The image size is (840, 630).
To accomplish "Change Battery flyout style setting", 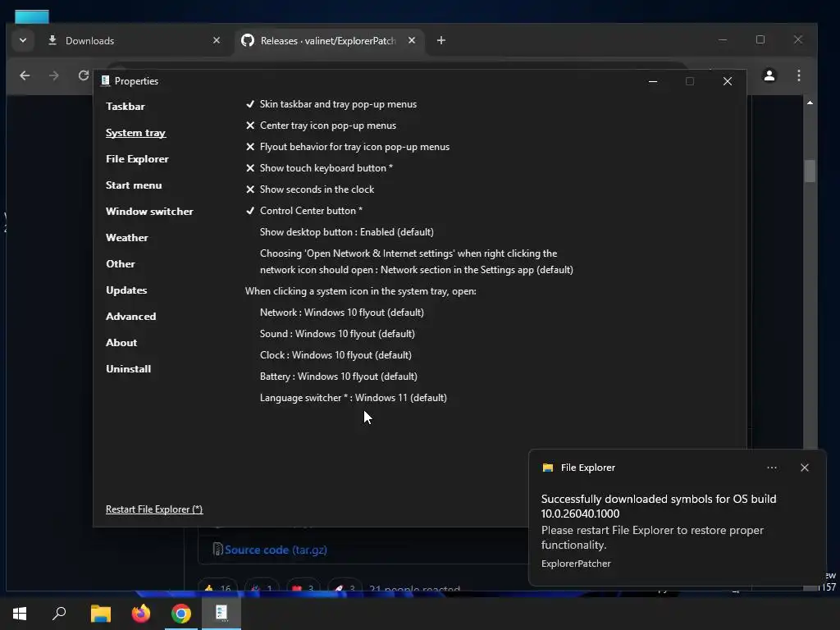I will tap(339, 377).
